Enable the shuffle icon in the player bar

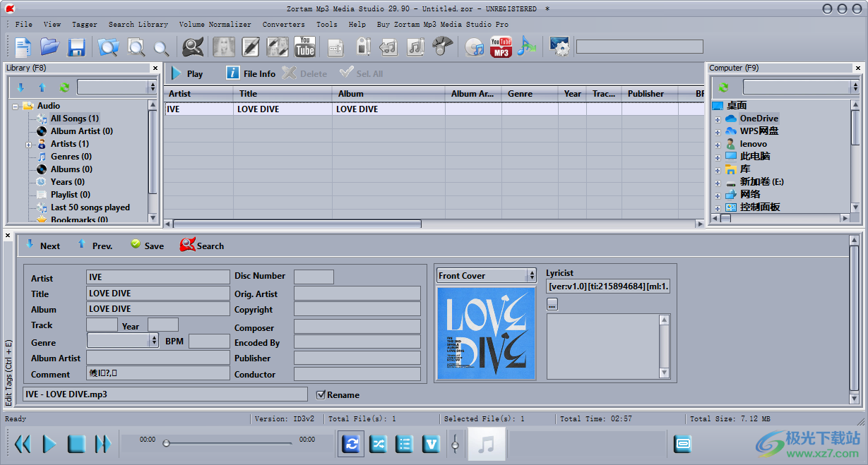click(x=378, y=444)
